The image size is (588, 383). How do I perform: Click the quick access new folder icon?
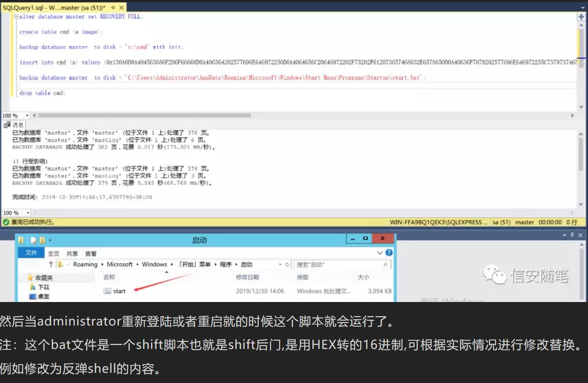click(42, 240)
